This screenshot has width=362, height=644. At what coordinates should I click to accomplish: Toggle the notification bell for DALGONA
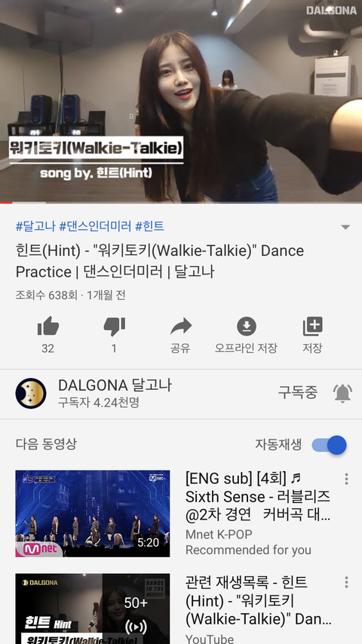click(x=342, y=393)
